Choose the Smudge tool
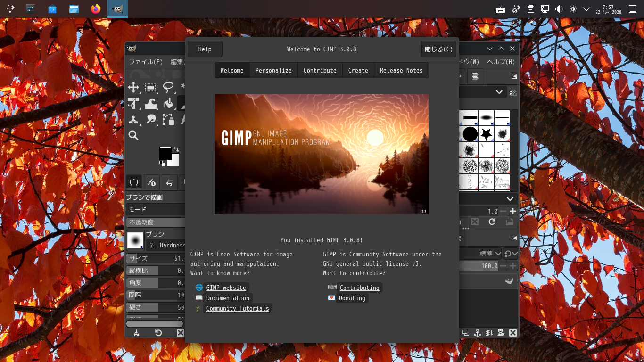This screenshot has width=644, height=362. click(x=151, y=119)
